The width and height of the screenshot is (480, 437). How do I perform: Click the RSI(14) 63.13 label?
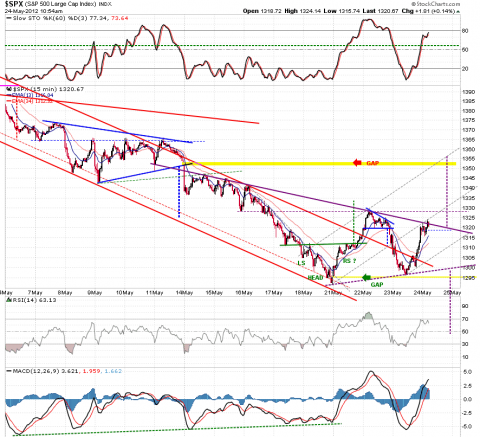(34, 300)
